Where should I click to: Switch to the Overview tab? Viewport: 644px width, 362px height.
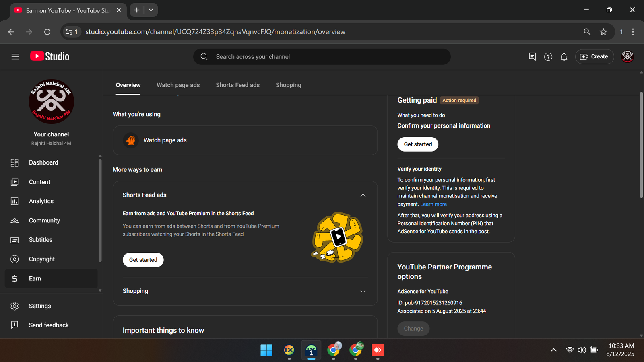pyautogui.click(x=128, y=85)
